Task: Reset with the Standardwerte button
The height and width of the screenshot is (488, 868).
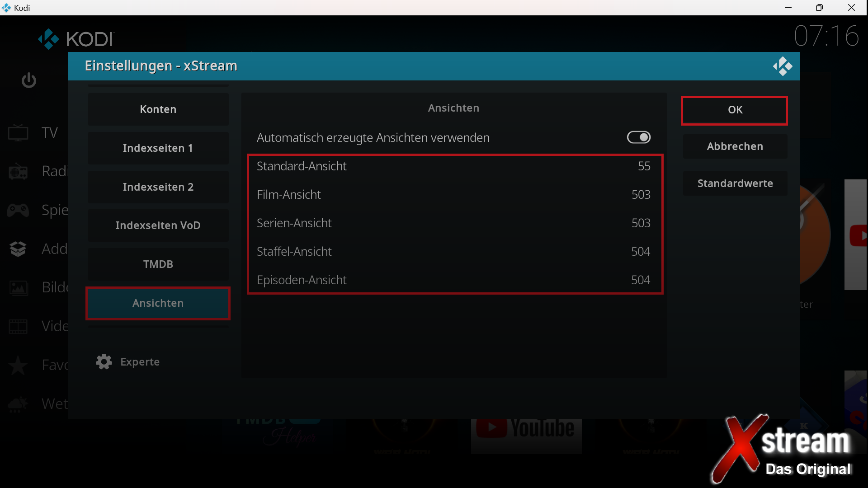Action: click(x=735, y=183)
